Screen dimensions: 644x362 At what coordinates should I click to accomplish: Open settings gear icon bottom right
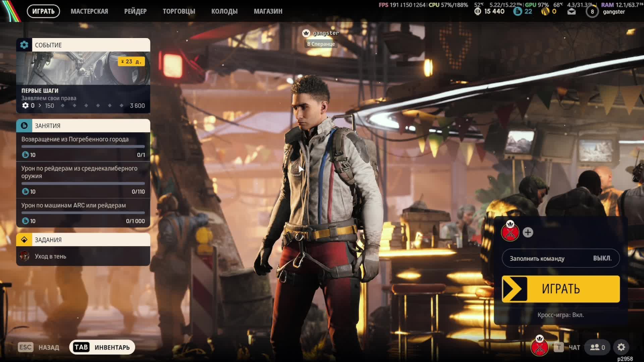621,347
